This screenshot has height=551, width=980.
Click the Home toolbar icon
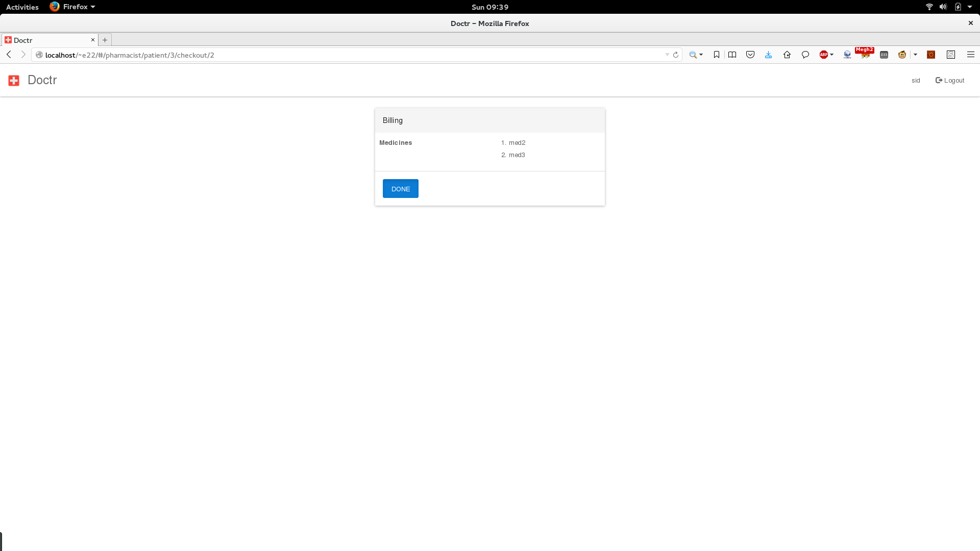[x=787, y=55]
